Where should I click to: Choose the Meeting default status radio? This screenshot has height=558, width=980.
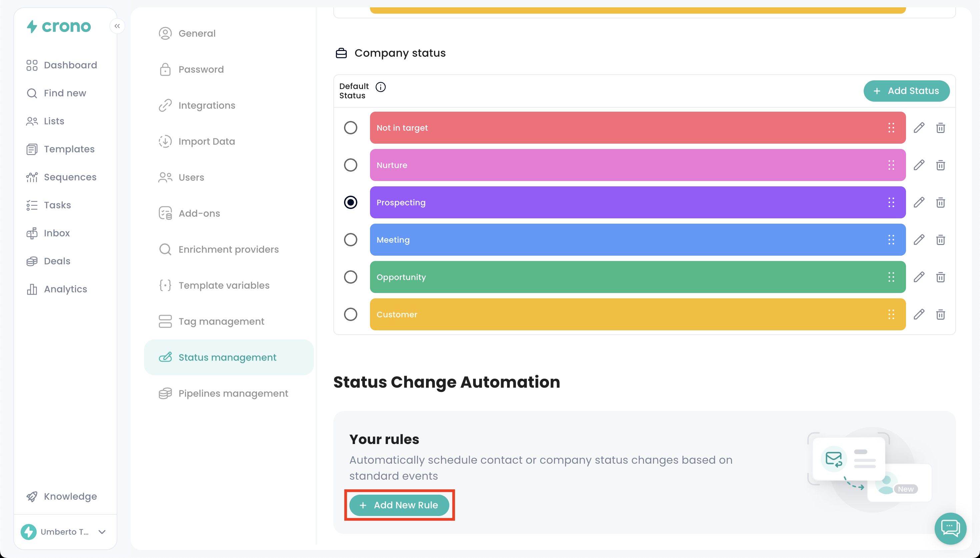coord(350,240)
